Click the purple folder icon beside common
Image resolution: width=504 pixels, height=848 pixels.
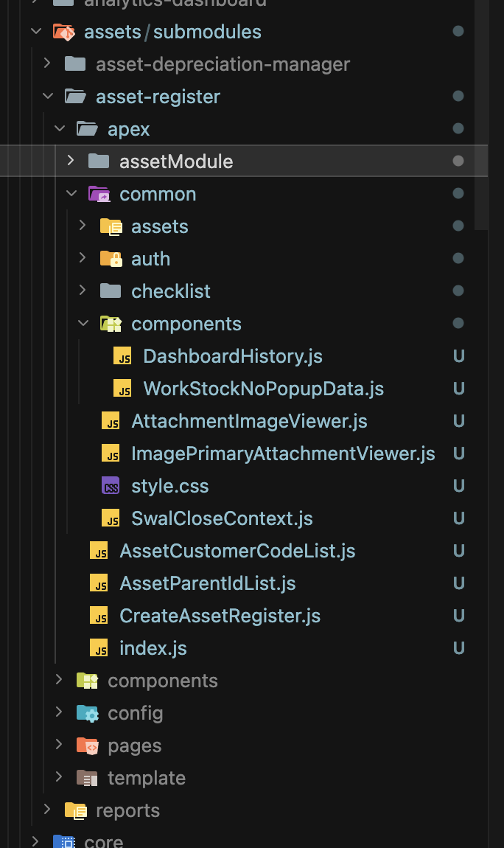99,194
